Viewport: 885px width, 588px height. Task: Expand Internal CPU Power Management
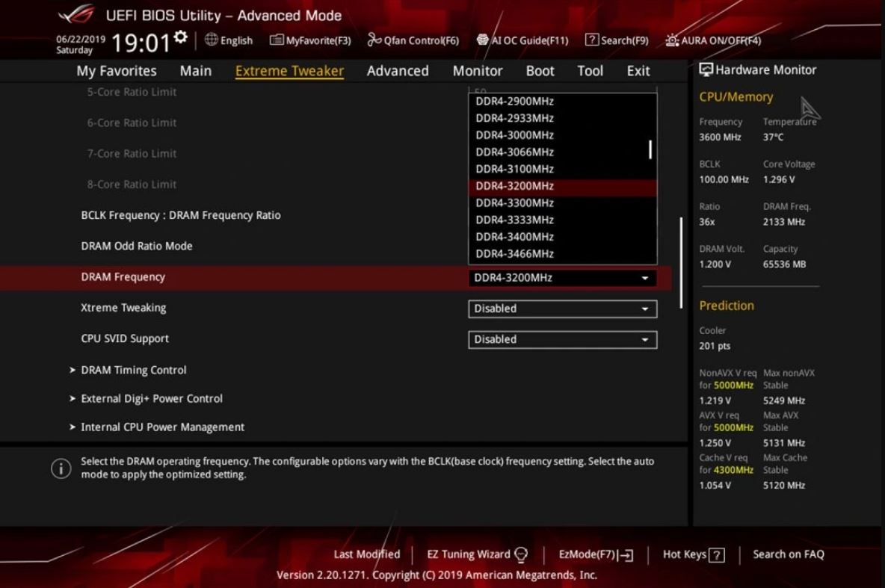[x=162, y=427]
